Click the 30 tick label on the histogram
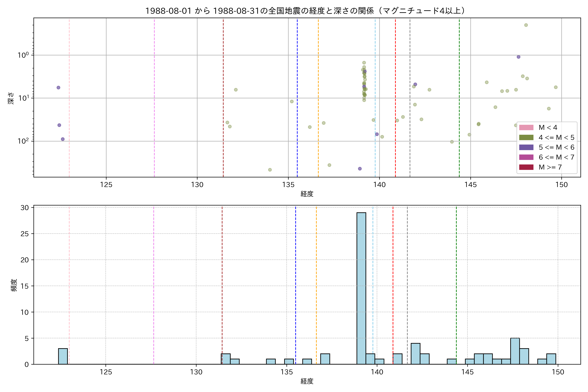Viewport: 588px width, 392px height. (24, 208)
